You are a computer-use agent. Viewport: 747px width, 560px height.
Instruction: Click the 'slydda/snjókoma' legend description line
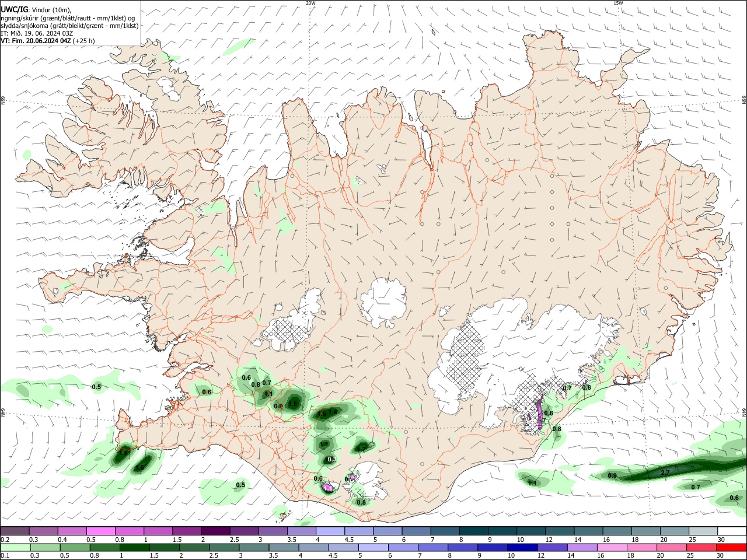pyautogui.click(x=69, y=26)
